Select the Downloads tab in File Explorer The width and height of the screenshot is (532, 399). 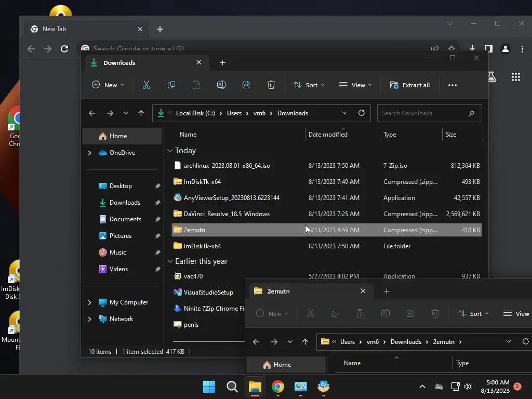(x=146, y=63)
